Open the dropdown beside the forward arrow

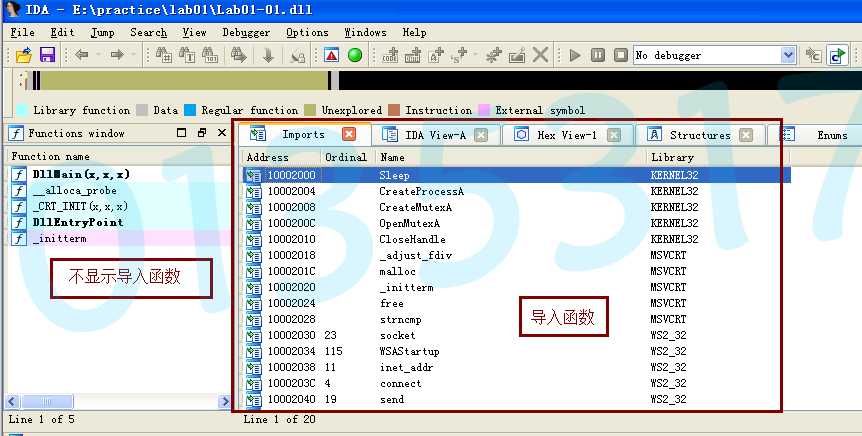133,55
